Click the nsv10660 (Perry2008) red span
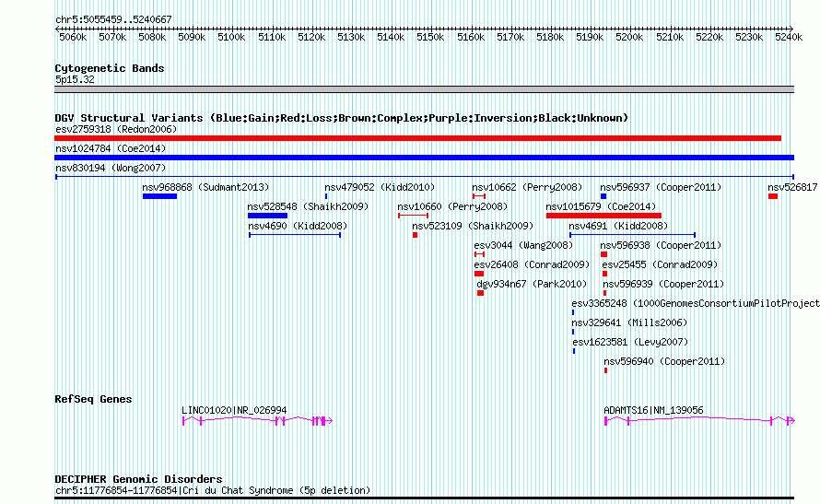 click(413, 216)
